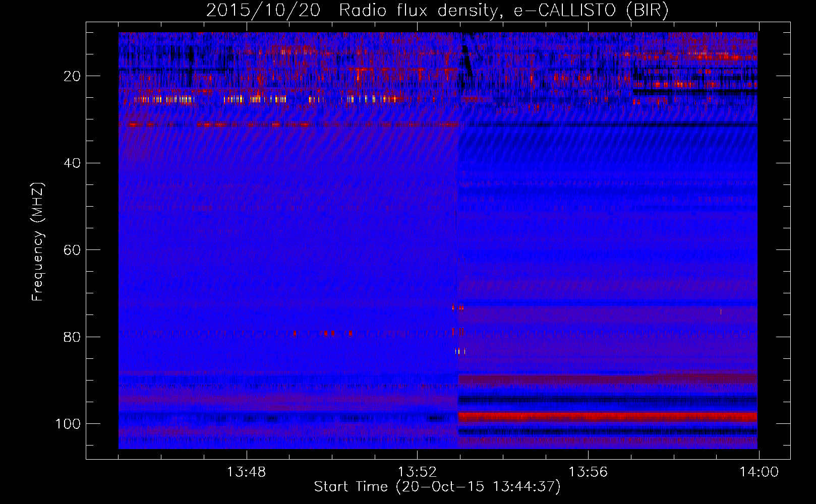The height and width of the screenshot is (504, 816).
Task: Select the '13:52' time tick label
Action: (417, 472)
